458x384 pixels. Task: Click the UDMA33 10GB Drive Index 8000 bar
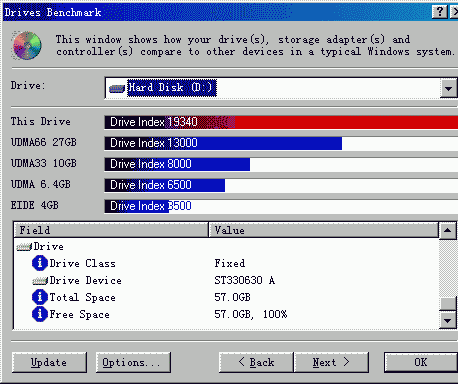pyautogui.click(x=177, y=164)
